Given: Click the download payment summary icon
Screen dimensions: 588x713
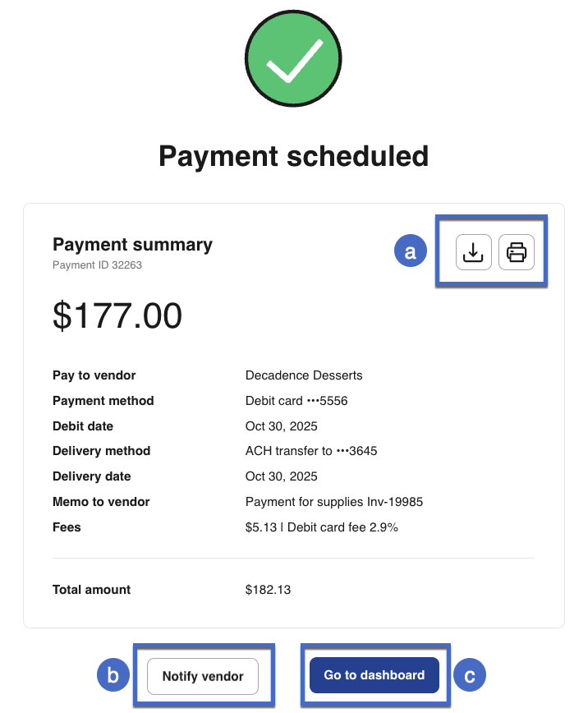Looking at the screenshot, I should pos(473,252).
